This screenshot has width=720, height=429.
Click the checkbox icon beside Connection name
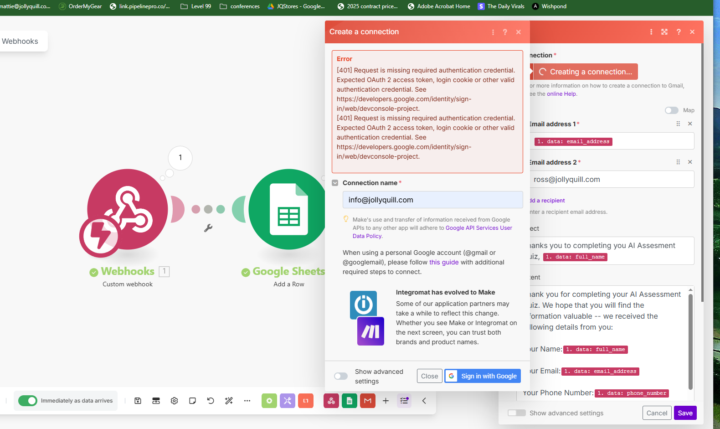(x=335, y=183)
